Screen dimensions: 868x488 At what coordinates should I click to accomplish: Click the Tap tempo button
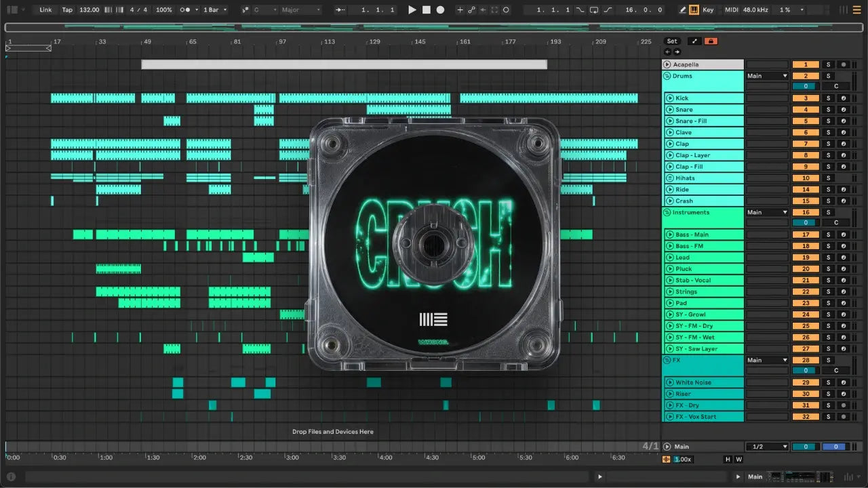coord(67,10)
